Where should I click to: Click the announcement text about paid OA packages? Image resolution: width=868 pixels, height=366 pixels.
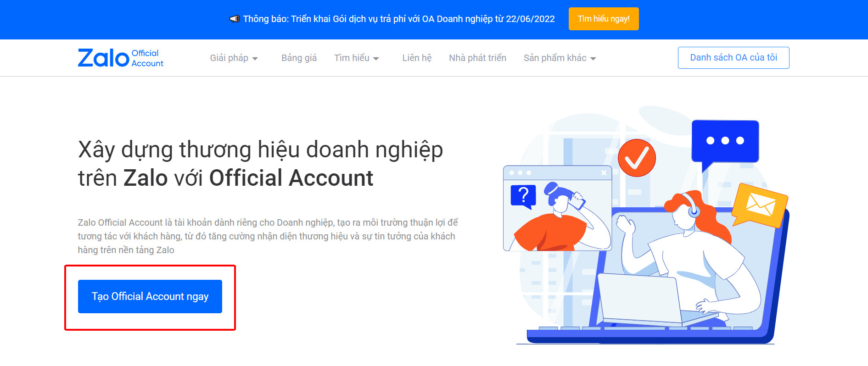(x=399, y=19)
